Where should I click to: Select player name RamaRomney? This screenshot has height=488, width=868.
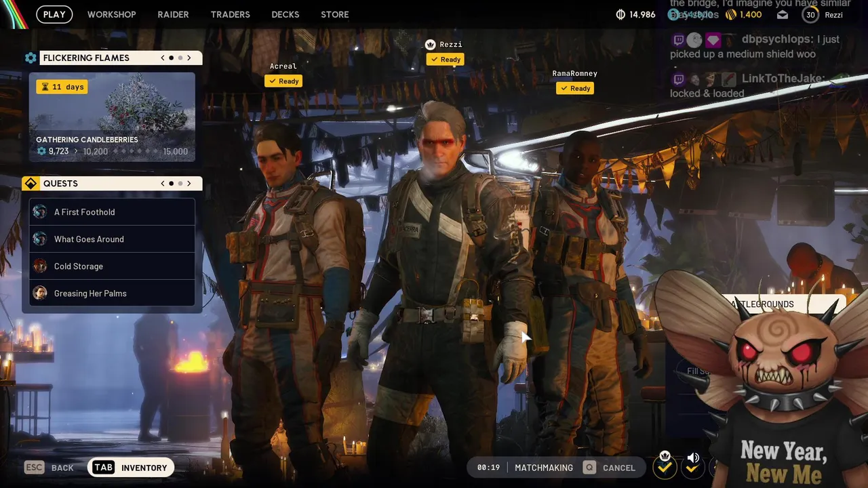tap(574, 73)
